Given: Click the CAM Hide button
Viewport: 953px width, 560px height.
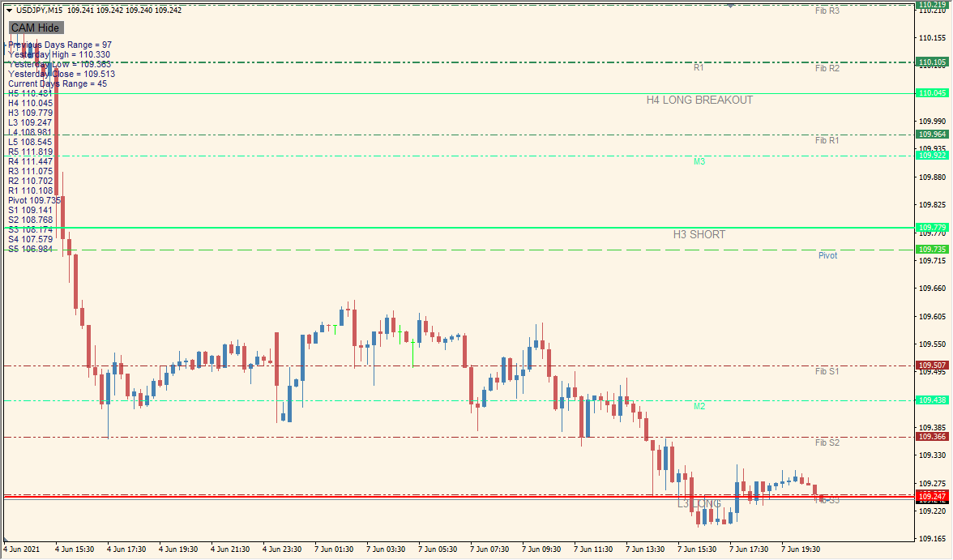Looking at the screenshot, I should (x=36, y=28).
